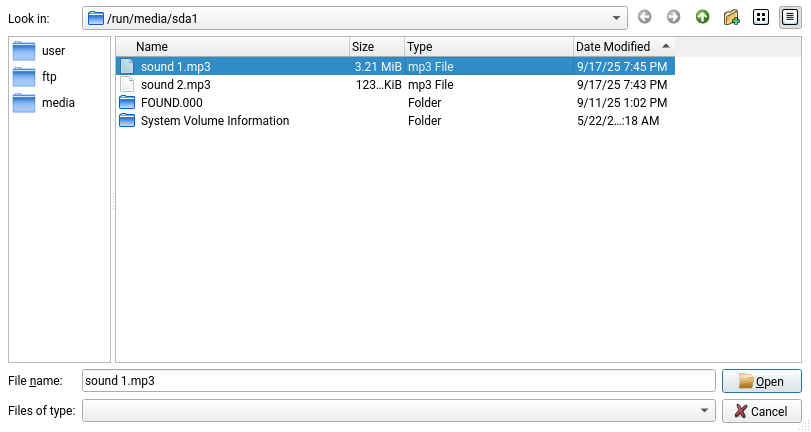Click the sound 1.mp3 file icon
Screen dimensions: 811x432
tap(127, 67)
